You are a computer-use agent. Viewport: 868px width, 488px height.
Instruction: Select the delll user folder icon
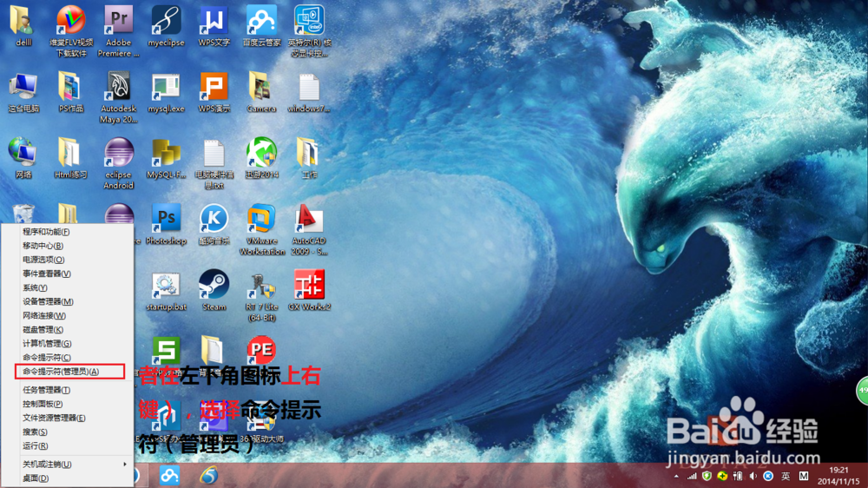tap(23, 25)
